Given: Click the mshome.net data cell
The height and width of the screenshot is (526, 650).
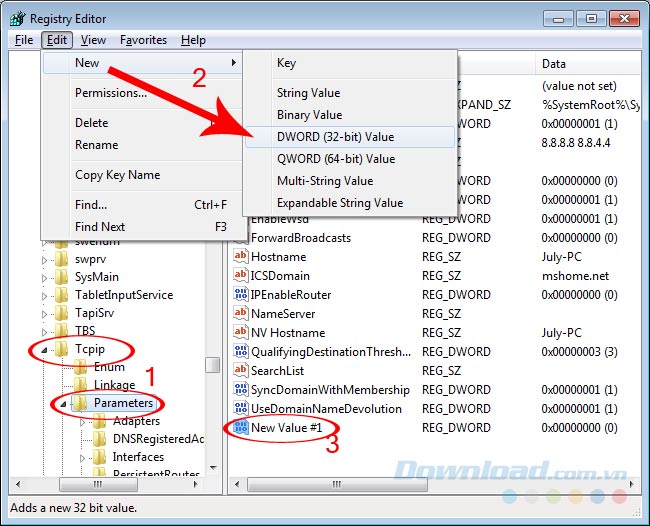Looking at the screenshot, I should click(575, 276).
